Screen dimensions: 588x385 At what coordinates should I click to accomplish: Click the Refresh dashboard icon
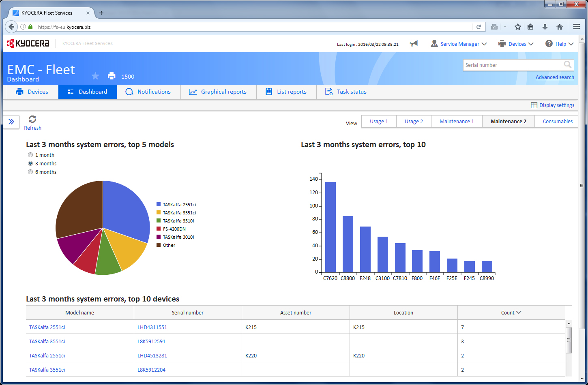tap(32, 119)
